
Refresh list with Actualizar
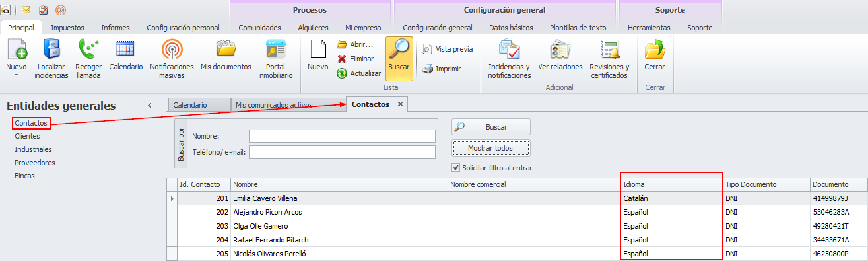coord(358,73)
